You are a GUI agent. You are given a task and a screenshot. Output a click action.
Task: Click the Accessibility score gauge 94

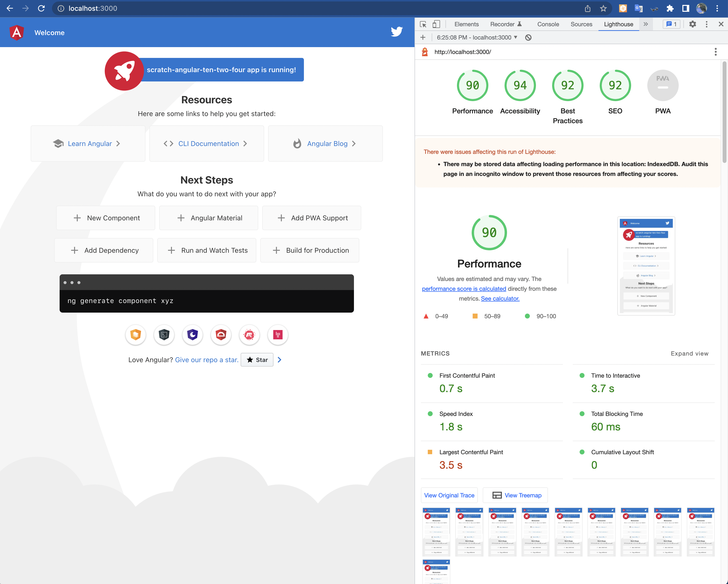pos(520,85)
